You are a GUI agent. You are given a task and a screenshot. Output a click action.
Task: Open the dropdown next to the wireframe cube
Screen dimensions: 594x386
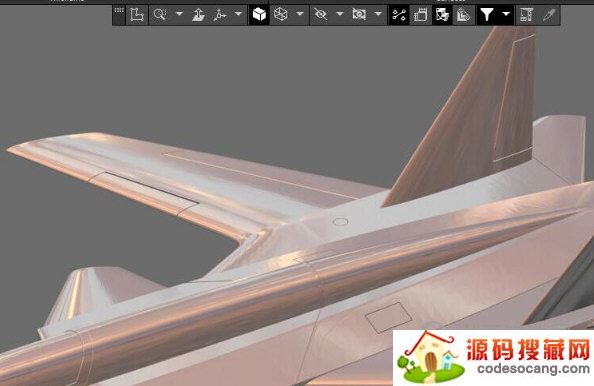click(x=300, y=14)
